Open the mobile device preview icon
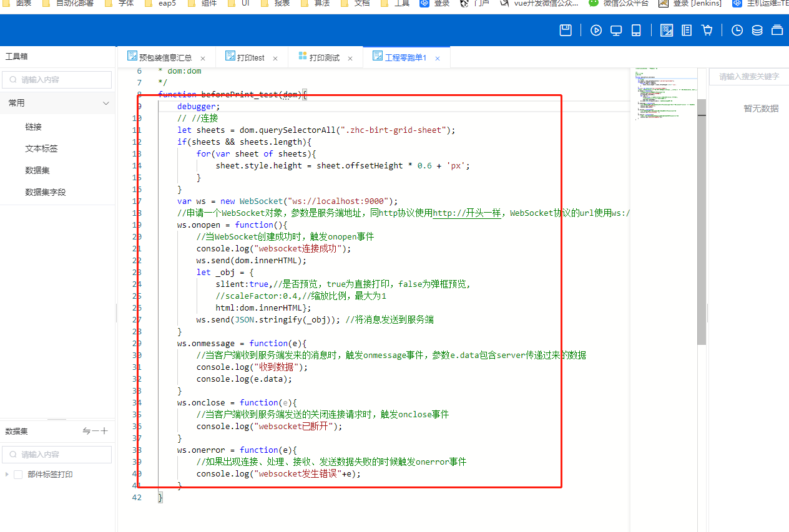The image size is (789, 532). [x=636, y=30]
